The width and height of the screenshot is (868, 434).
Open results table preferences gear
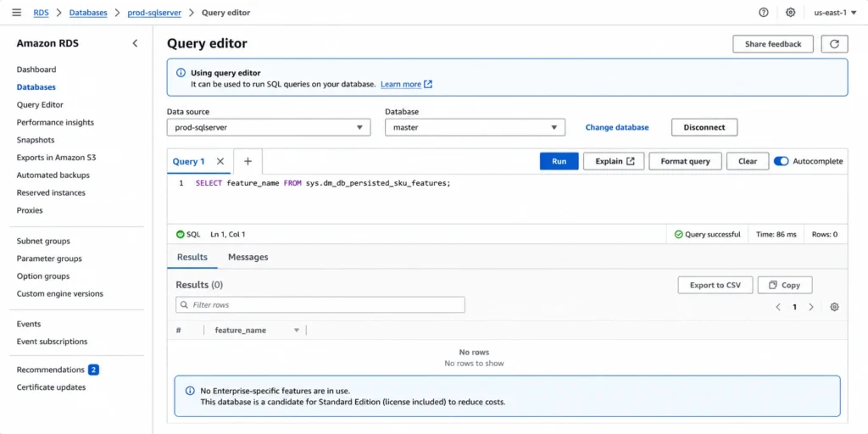834,307
